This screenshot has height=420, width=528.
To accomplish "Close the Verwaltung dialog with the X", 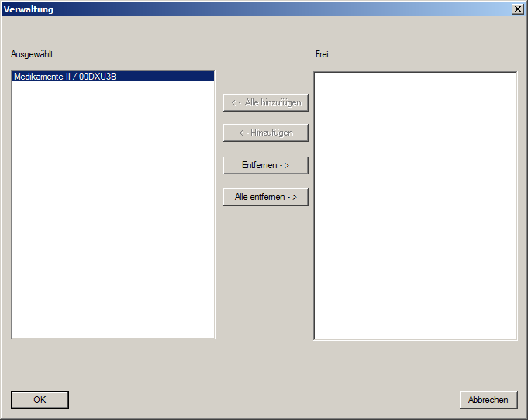I will pyautogui.click(x=517, y=9).
